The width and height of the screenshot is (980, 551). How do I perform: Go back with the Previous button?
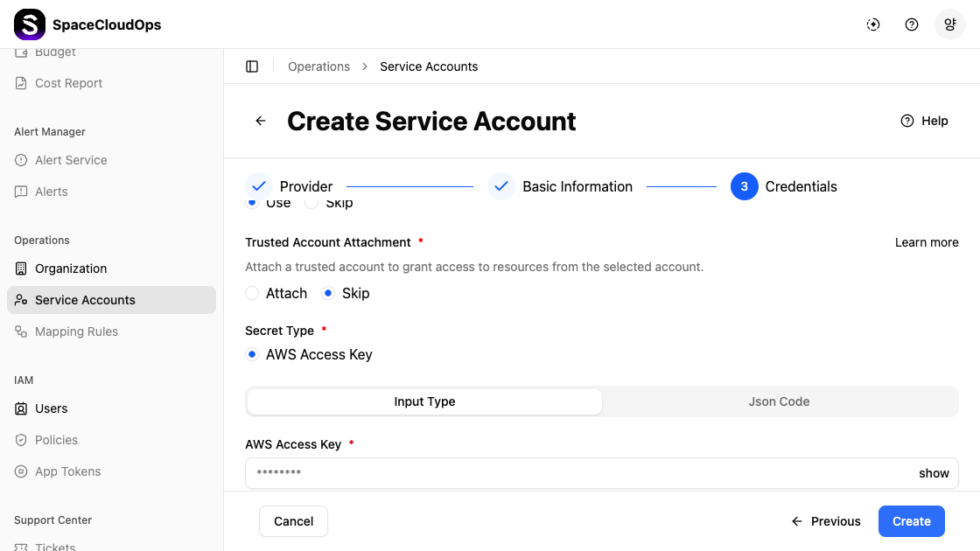[x=826, y=521]
